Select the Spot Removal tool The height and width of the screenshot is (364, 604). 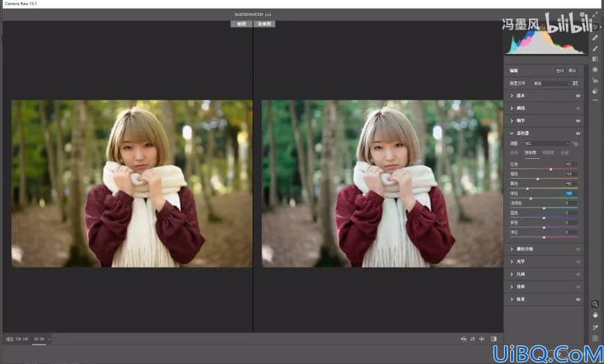click(595, 37)
